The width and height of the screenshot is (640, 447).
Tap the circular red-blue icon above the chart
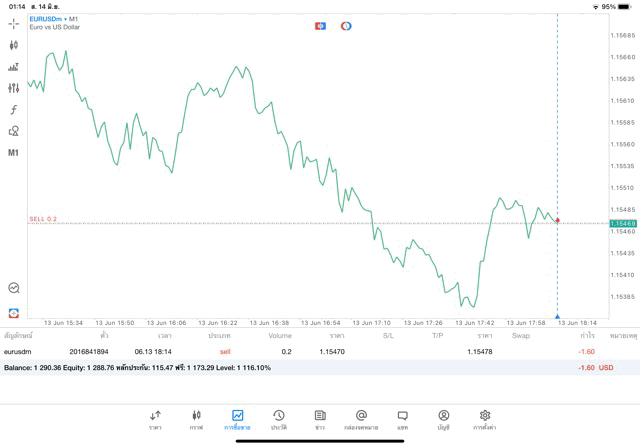coord(346,26)
